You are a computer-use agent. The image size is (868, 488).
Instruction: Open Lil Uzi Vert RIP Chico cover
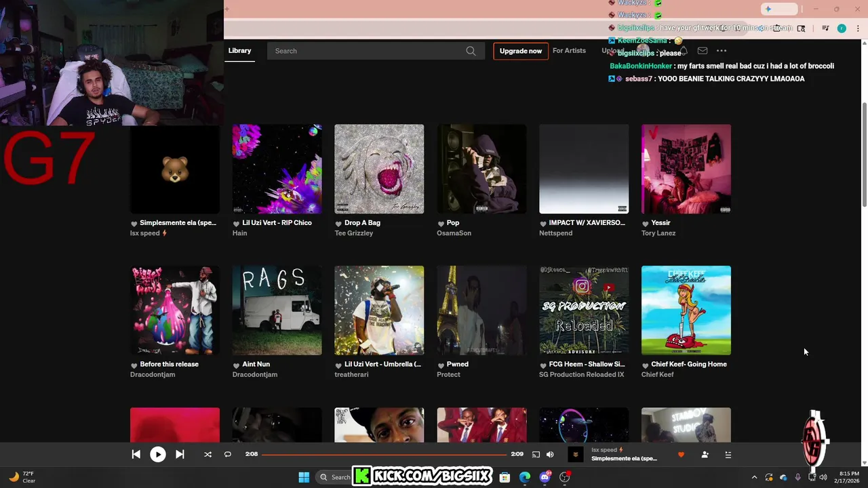pyautogui.click(x=277, y=169)
